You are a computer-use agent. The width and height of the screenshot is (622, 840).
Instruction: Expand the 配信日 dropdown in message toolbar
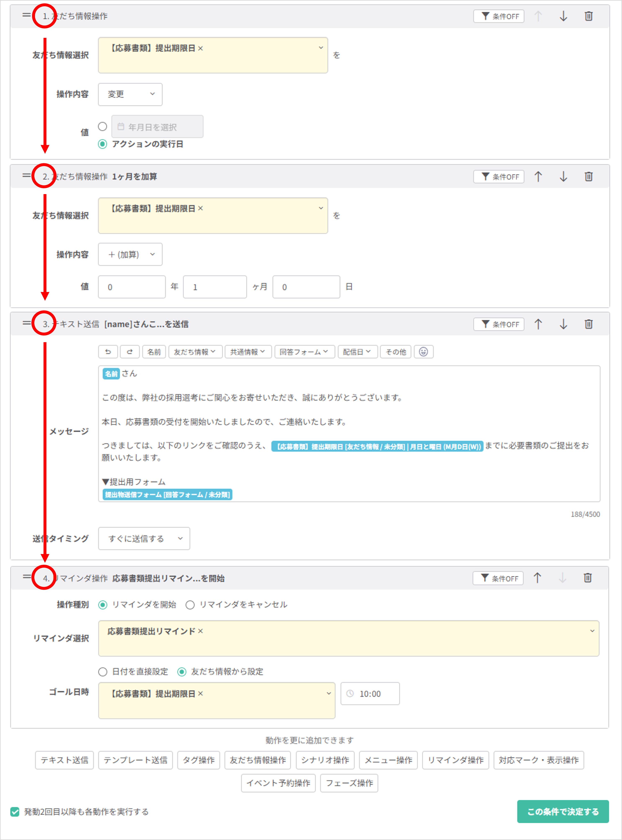pos(357,352)
